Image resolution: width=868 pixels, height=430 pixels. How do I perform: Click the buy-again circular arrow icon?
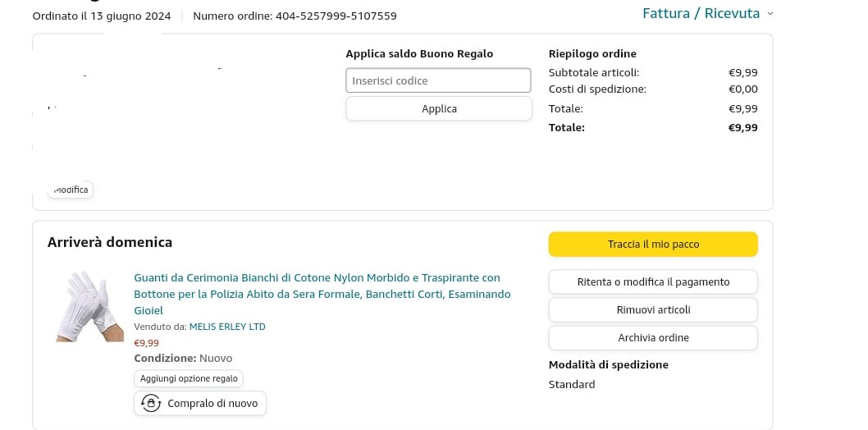(x=151, y=403)
